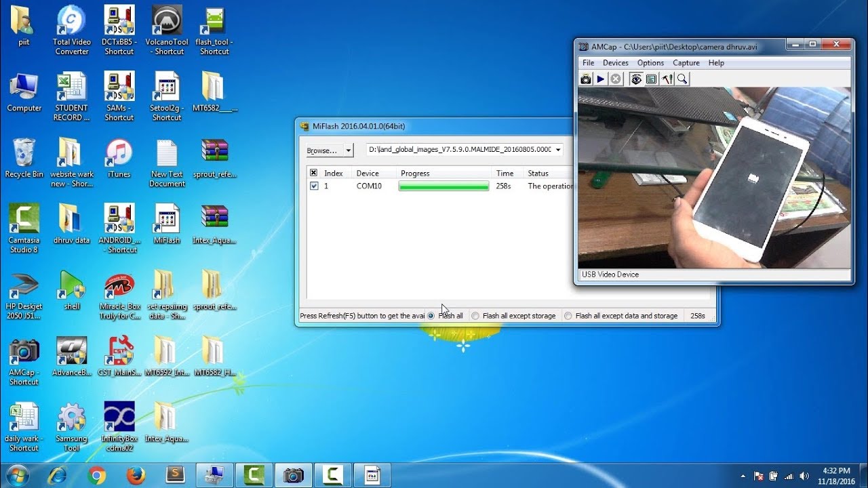Open Camtasia Studio 8 desktop shortcut
Viewport: 868px width, 488px height.
pyautogui.click(x=24, y=228)
